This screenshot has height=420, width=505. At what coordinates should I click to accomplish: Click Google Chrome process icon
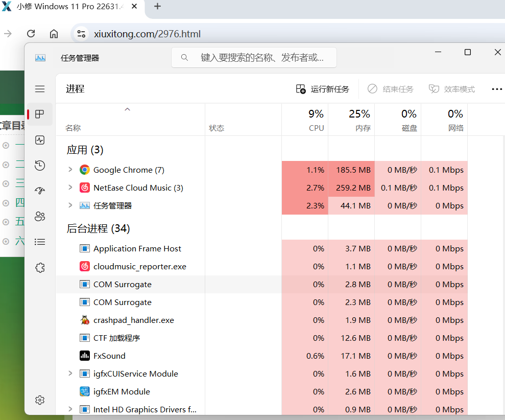click(84, 170)
